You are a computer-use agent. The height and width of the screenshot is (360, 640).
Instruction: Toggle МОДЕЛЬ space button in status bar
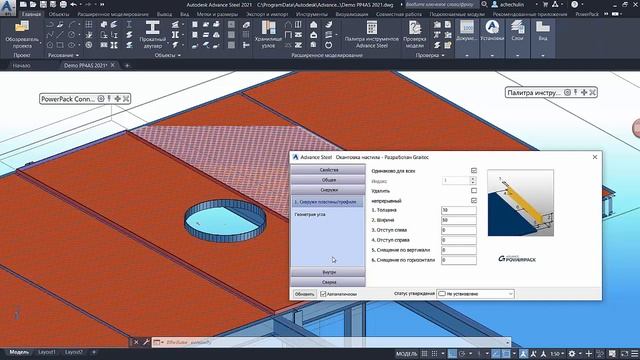(x=407, y=353)
